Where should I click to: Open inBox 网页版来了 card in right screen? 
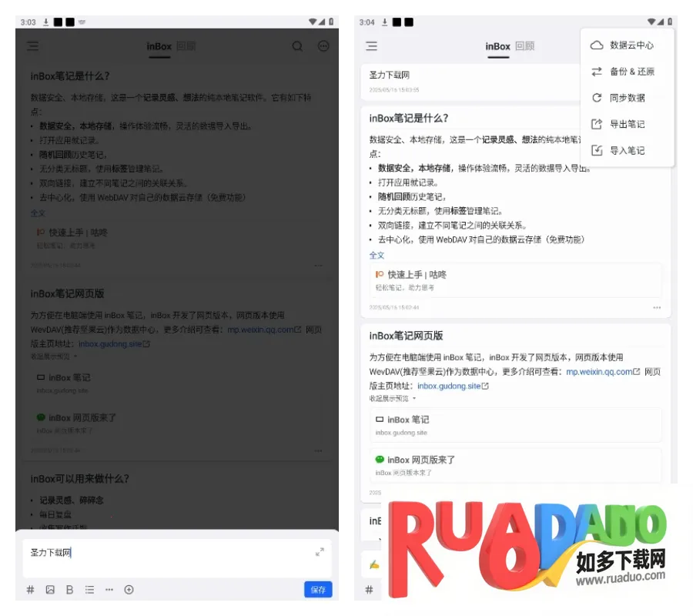[x=516, y=465]
